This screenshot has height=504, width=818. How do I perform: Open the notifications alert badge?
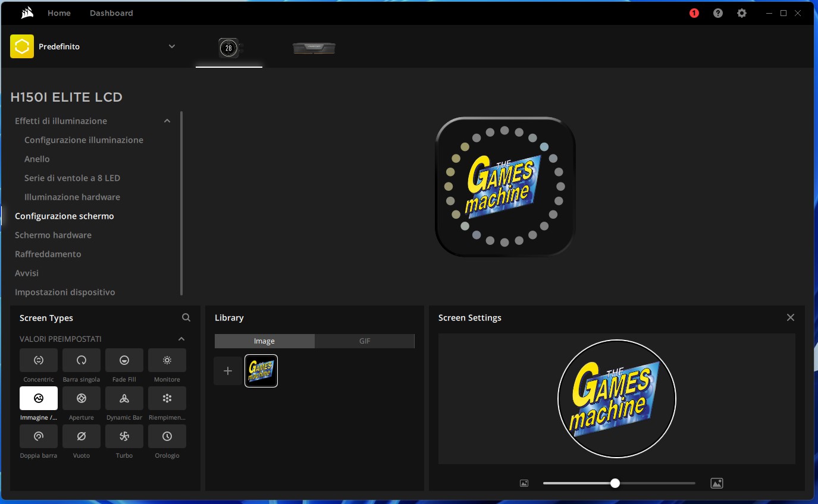[x=694, y=13]
